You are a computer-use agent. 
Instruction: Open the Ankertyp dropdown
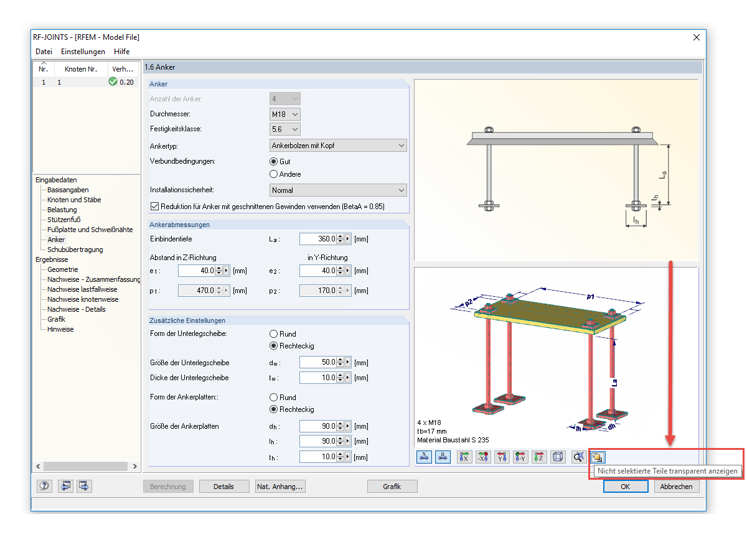click(338, 146)
